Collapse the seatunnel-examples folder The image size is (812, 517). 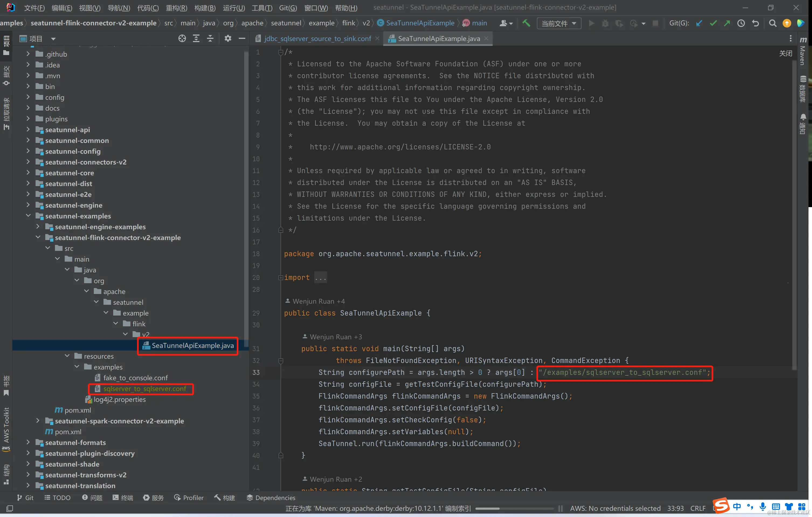28,216
